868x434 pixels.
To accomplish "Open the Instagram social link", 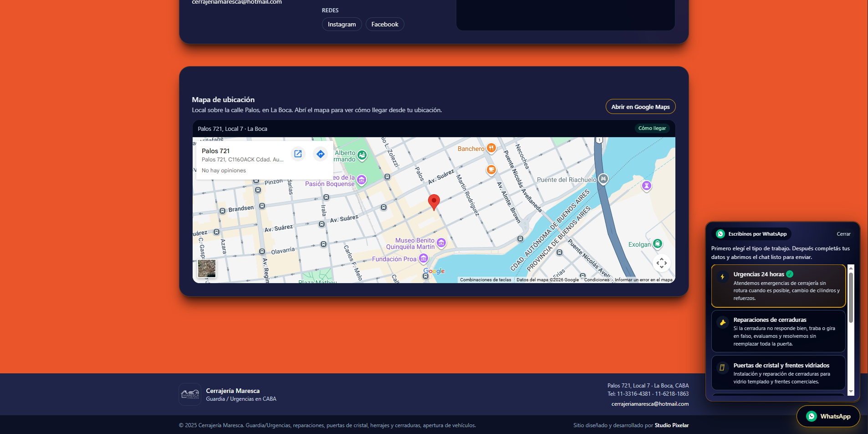I will tap(342, 24).
